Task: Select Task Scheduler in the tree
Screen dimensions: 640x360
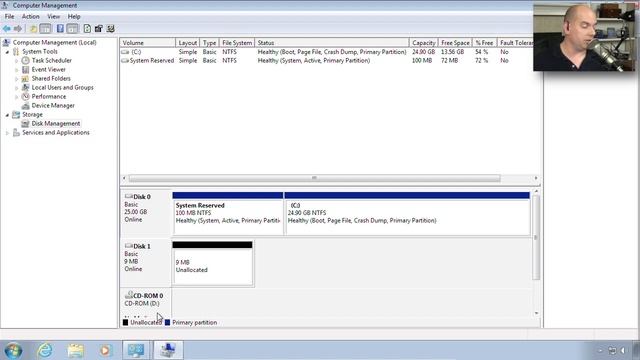Action: point(51,60)
